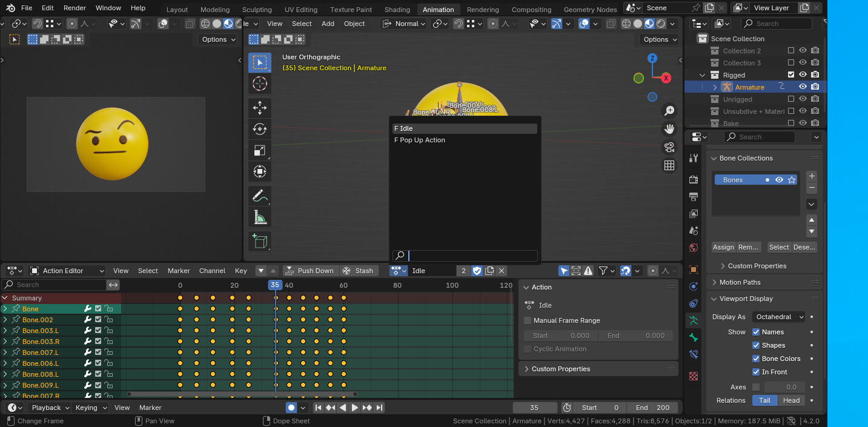Click the zoom magnifier viewport gizmo
868x427 pixels.
tap(669, 111)
